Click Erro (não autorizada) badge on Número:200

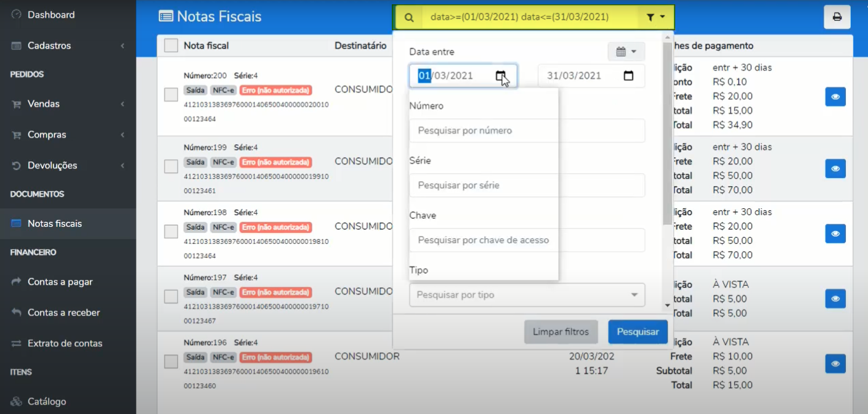pos(275,91)
